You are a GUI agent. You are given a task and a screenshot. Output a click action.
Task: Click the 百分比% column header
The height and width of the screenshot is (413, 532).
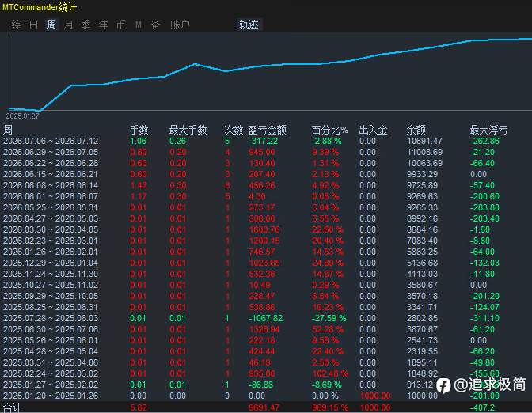329,130
